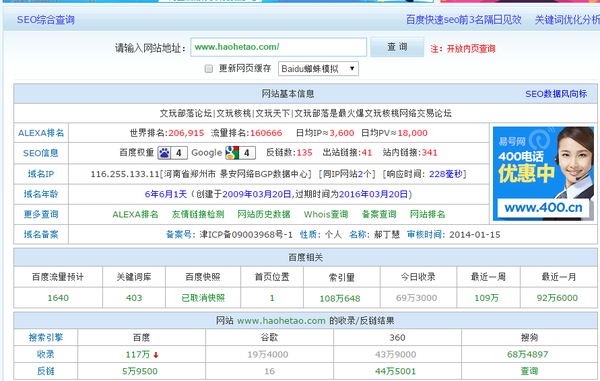
Task: Click traffic rank value 160666
Action: click(266, 133)
